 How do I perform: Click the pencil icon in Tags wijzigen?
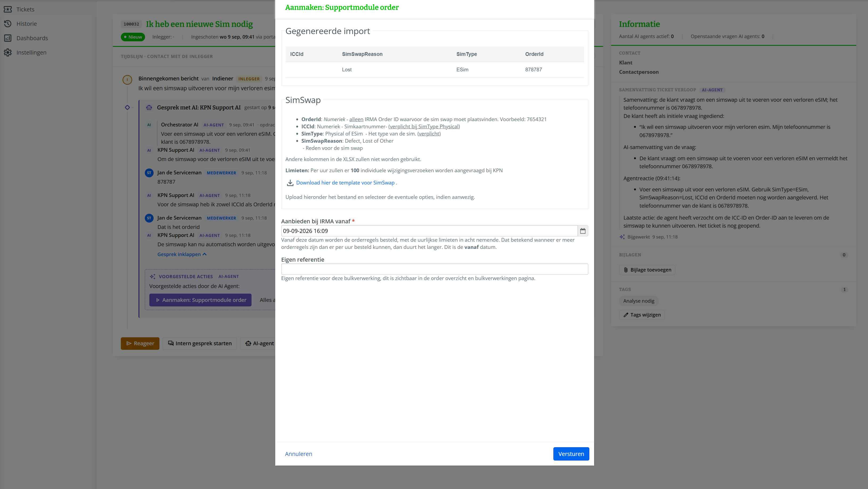tap(626, 315)
